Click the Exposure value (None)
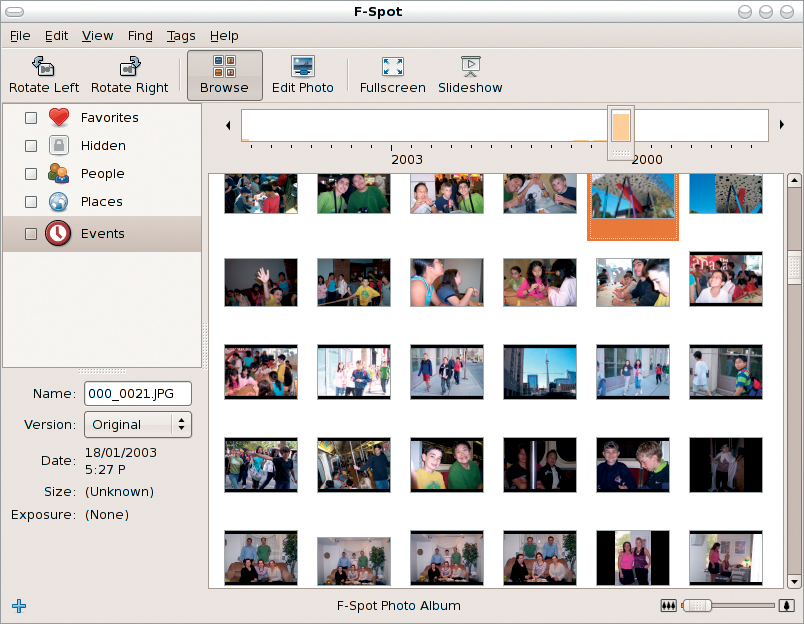804x624 pixels. tap(107, 515)
